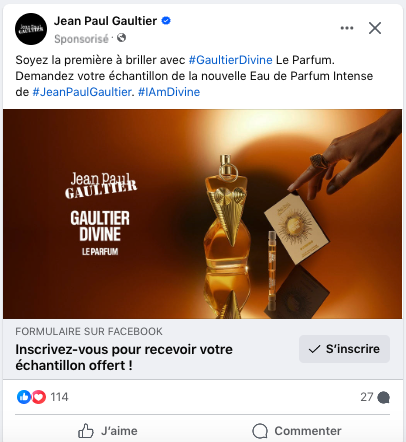Screen dimensions: 406x442
Task: Click the S'inscrire sign-up button
Action: point(344,349)
